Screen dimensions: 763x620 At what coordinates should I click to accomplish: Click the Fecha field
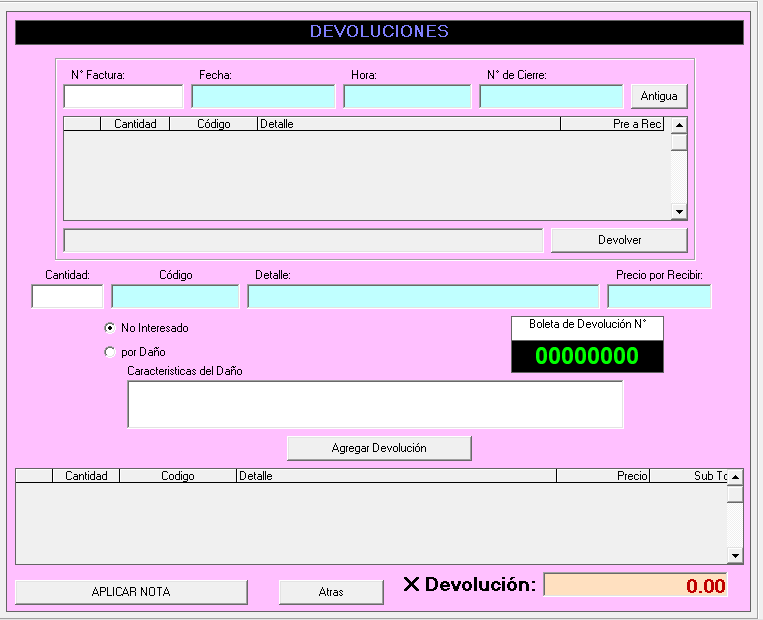pyautogui.click(x=263, y=97)
